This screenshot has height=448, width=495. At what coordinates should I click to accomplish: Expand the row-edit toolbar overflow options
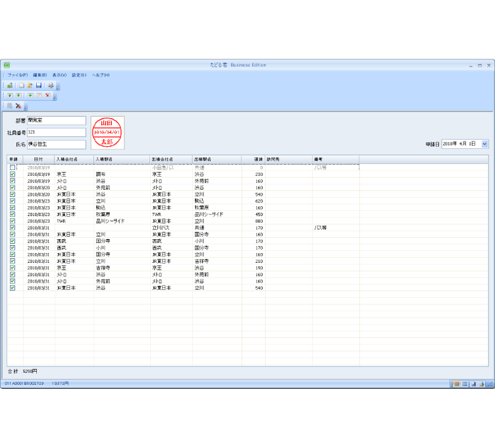[x=55, y=97]
